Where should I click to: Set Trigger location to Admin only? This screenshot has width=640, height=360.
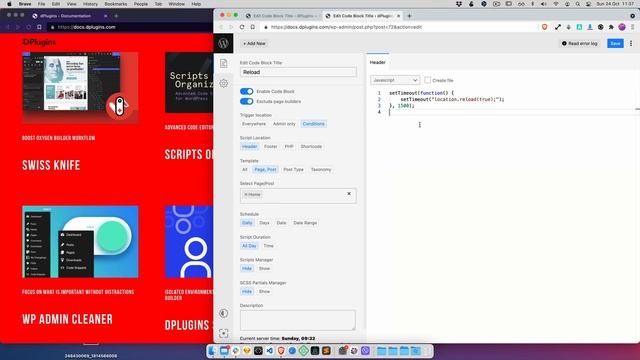coord(284,124)
